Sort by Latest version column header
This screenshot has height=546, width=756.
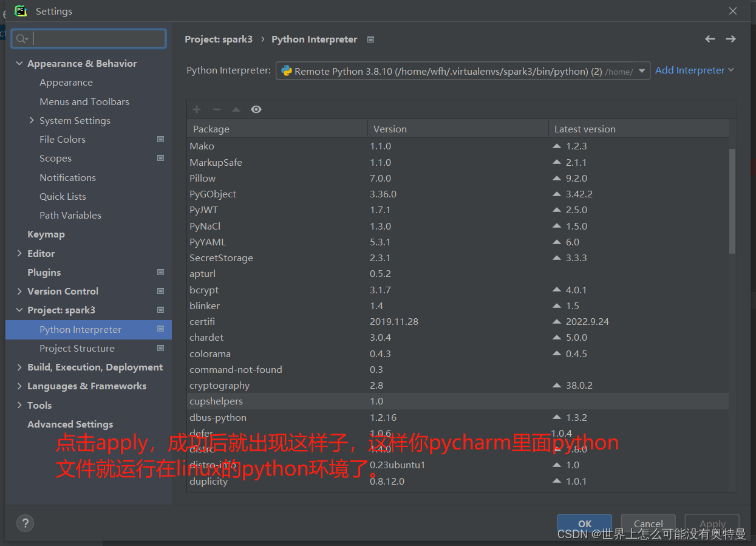pos(638,129)
